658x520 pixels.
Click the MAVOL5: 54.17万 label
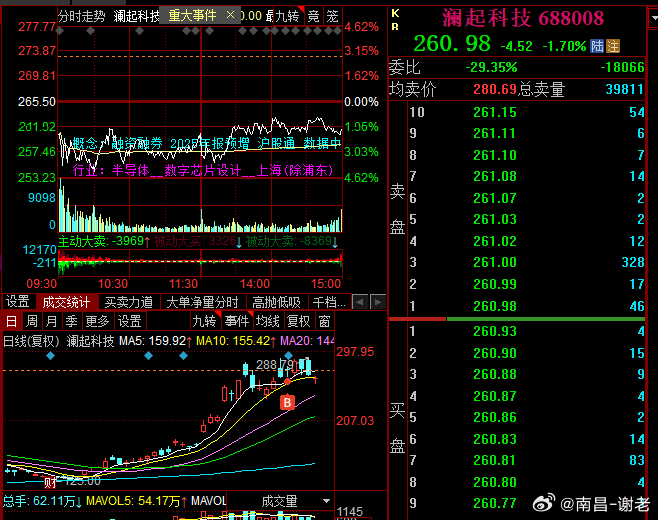click(137, 501)
